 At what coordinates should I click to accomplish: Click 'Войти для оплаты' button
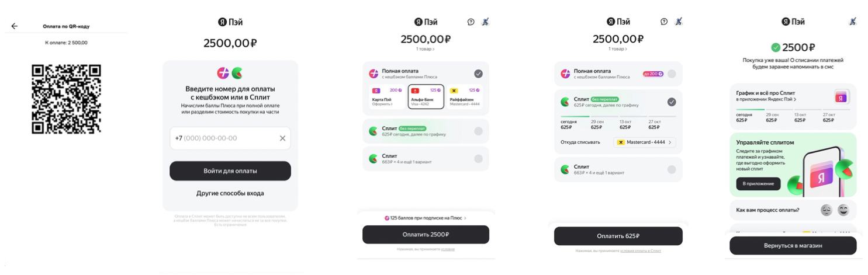point(230,171)
